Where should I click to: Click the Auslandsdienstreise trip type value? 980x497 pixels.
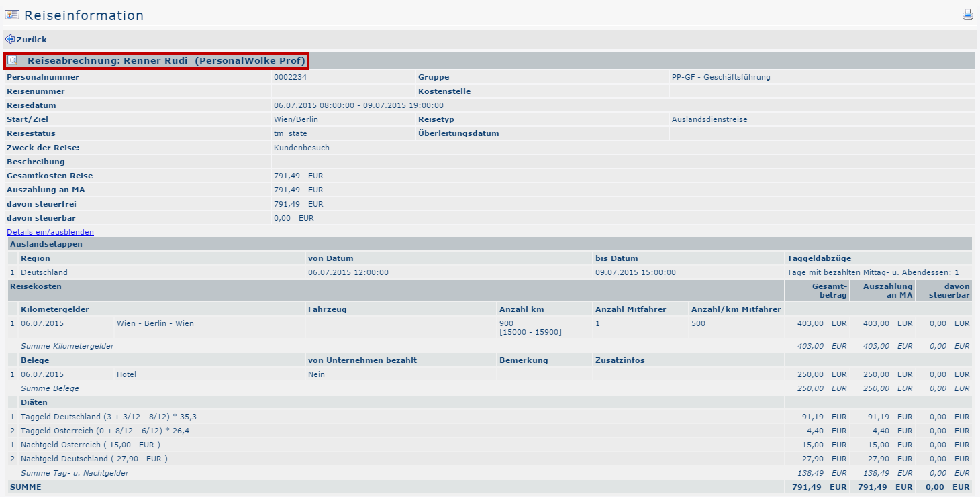(x=709, y=119)
